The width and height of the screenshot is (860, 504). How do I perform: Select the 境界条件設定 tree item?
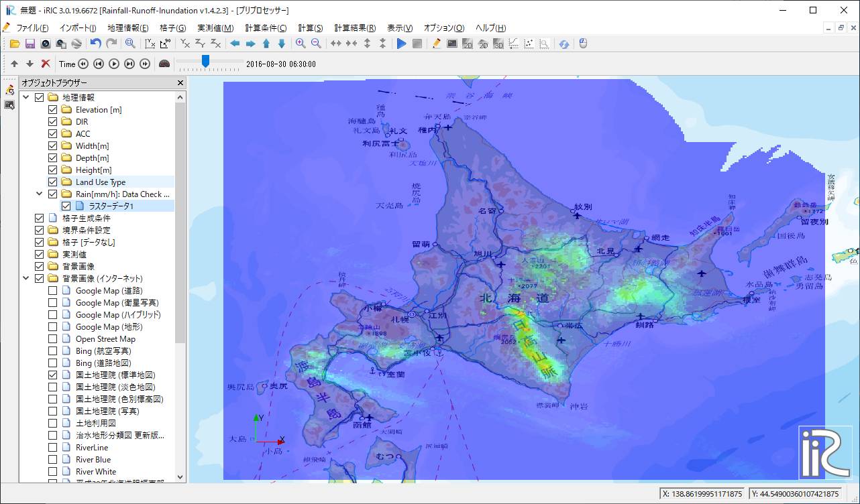coord(87,231)
